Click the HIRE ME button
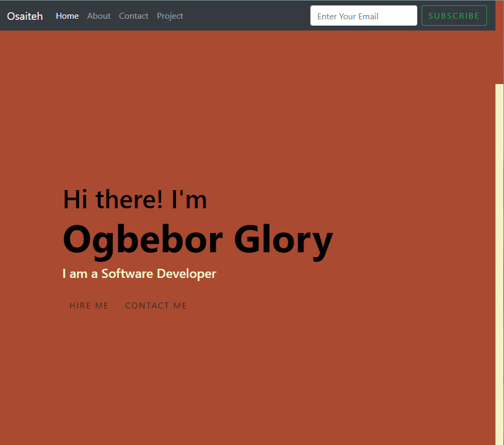Viewport: 504px width, 445px height. coord(89,306)
